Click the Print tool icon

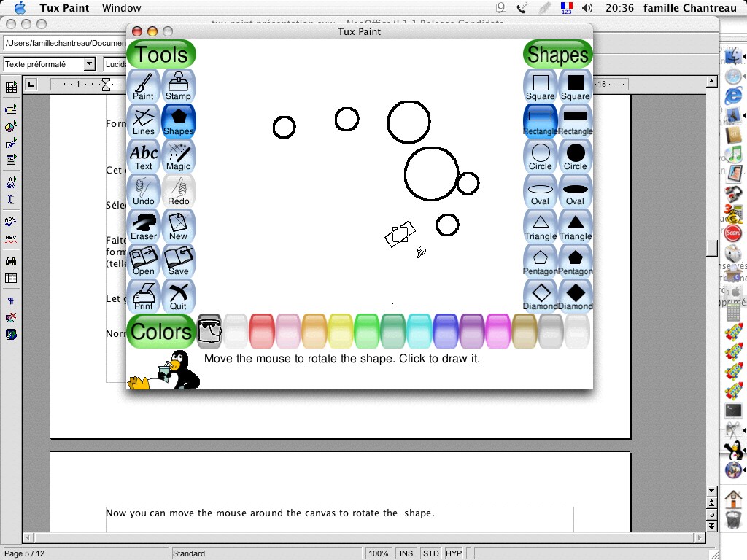coord(144,296)
